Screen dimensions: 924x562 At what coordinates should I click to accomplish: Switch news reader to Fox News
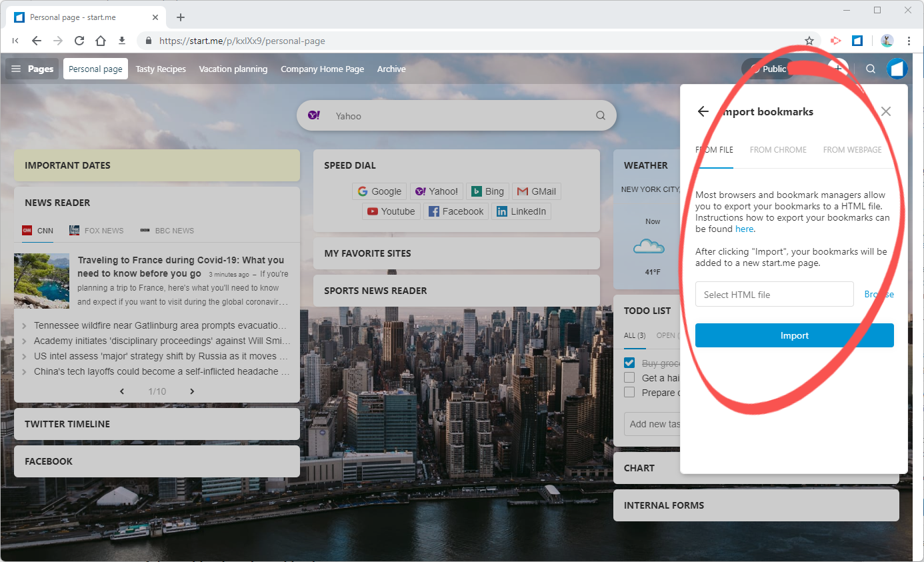tap(97, 231)
